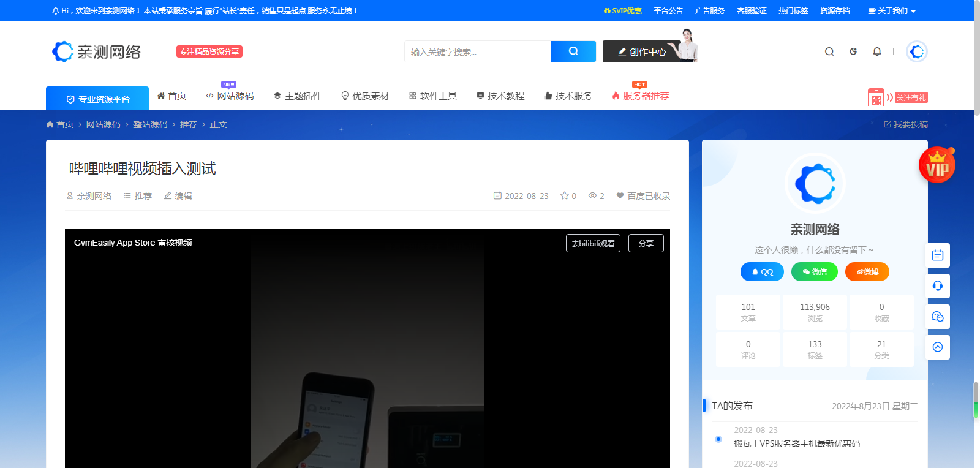The image size is (980, 468).
Task: Click breadcrumb 首页 home link
Action: [x=60, y=124]
